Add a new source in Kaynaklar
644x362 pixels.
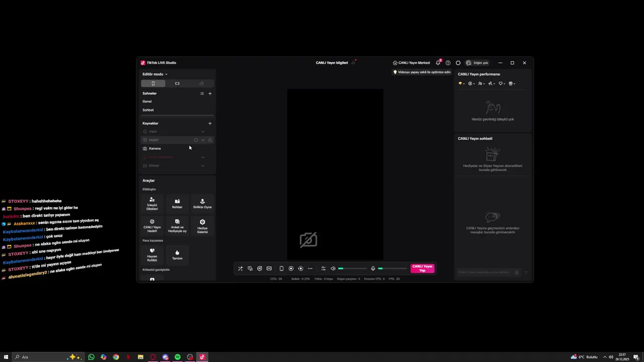[x=210, y=123]
